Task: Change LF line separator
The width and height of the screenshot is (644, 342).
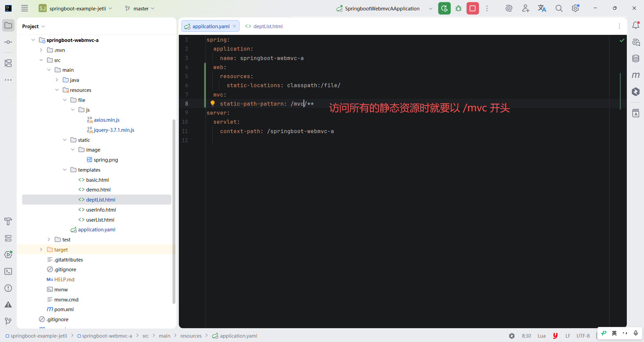Action: click(x=568, y=336)
